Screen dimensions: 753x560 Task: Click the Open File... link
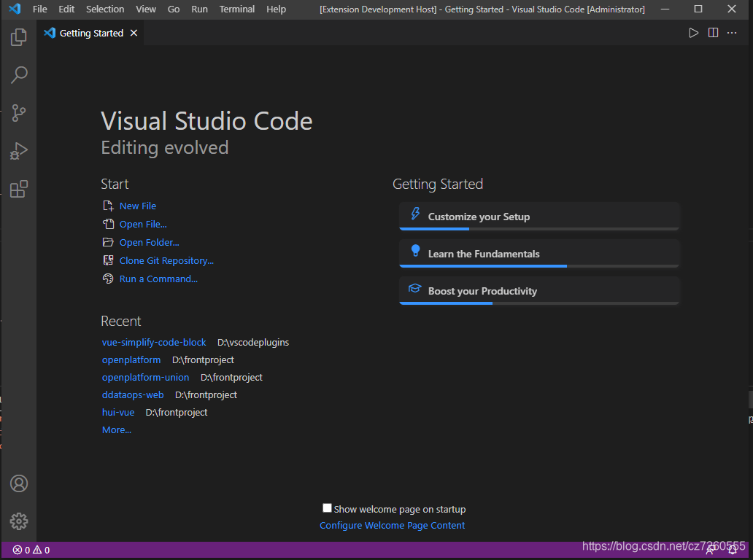coord(143,224)
